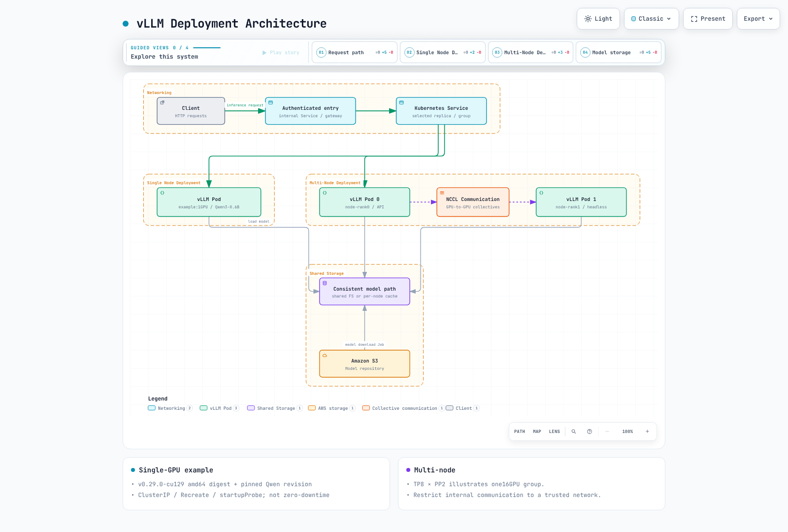Toggle Networking legend filter

click(x=170, y=408)
